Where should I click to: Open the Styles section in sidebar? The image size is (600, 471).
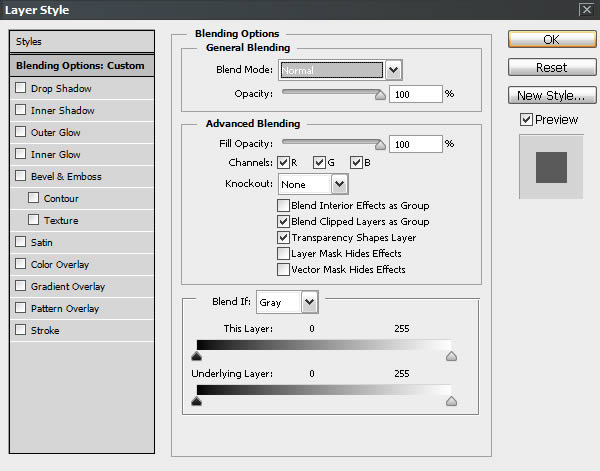click(80, 42)
